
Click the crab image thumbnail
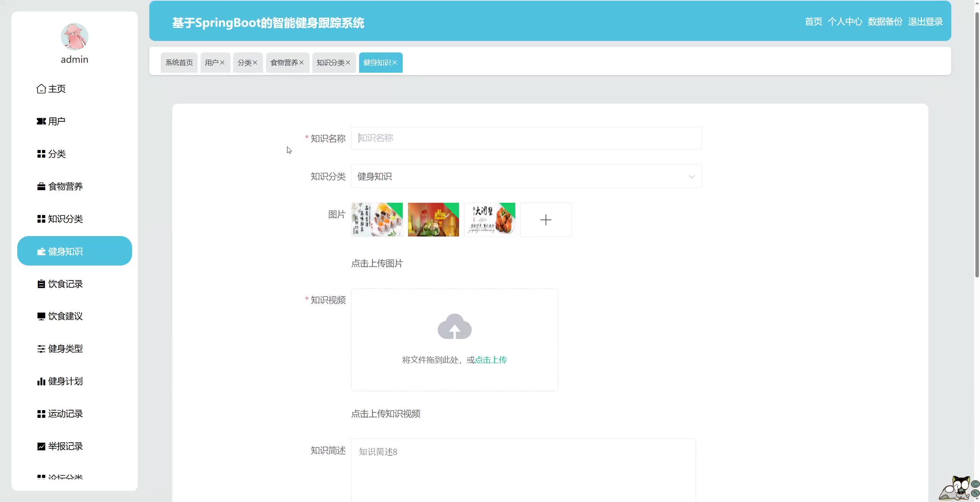pos(489,220)
